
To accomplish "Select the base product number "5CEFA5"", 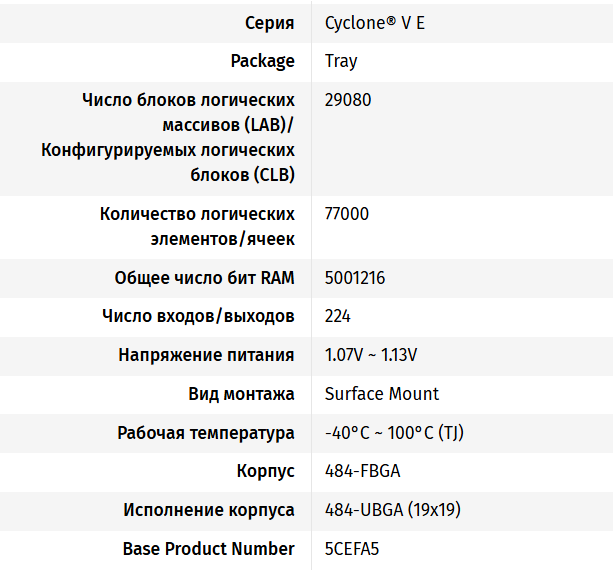I will click(352, 549).
